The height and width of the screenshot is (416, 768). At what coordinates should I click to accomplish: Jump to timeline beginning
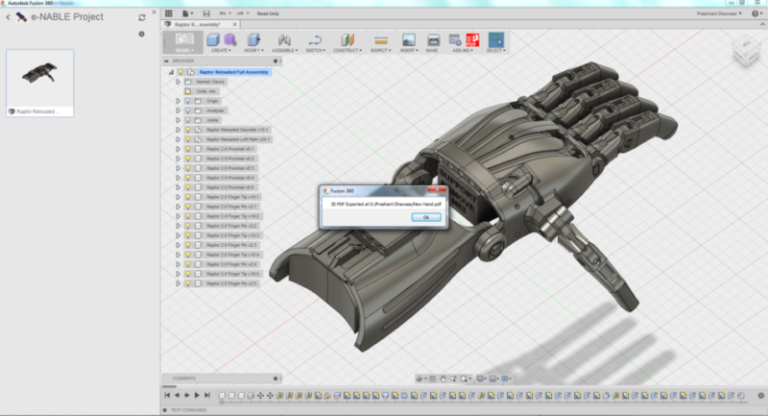tap(167, 395)
